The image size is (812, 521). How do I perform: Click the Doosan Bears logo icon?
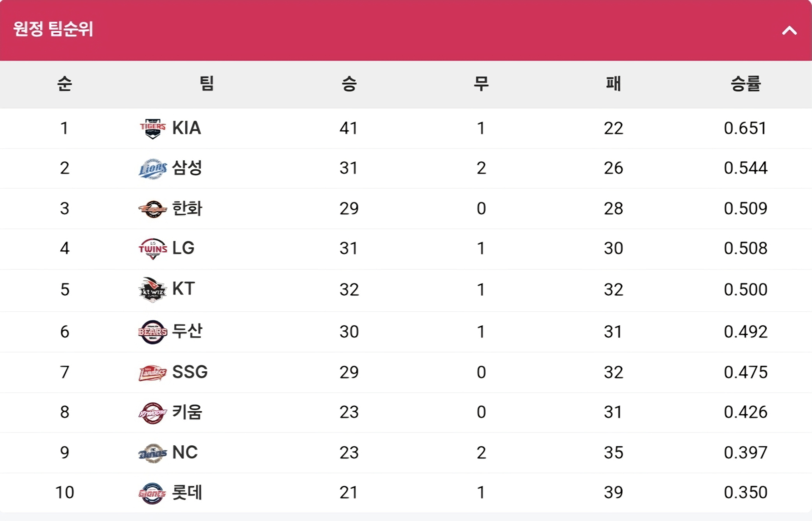[153, 332]
